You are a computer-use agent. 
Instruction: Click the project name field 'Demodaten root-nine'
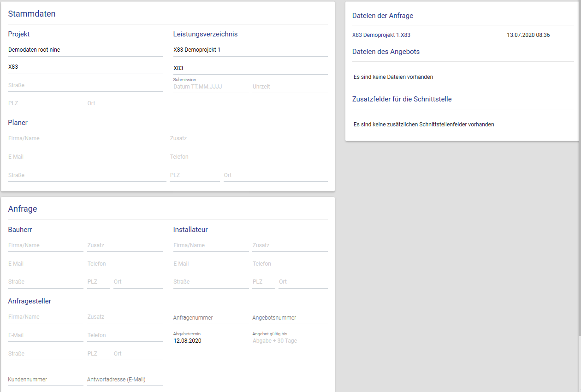pos(85,50)
